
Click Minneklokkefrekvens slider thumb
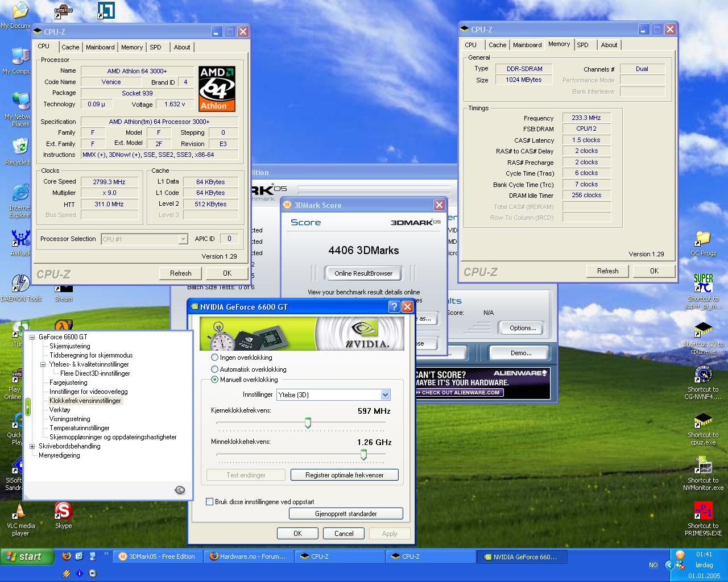(x=363, y=454)
